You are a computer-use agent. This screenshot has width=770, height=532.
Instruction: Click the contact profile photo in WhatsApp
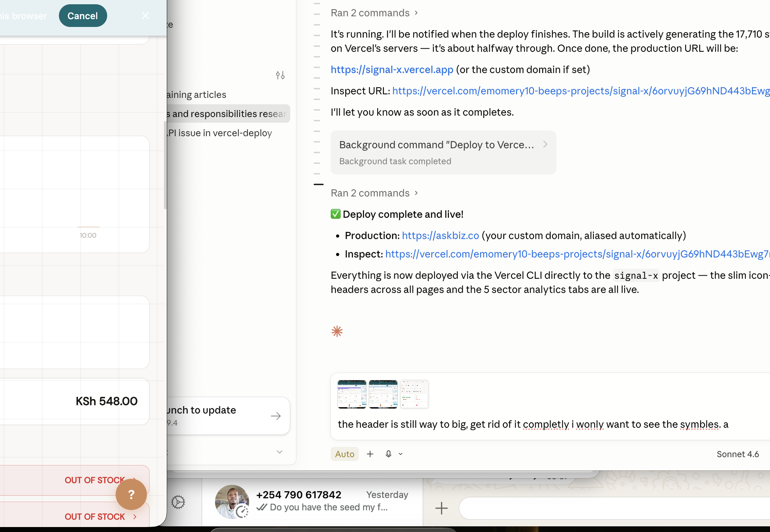232,501
